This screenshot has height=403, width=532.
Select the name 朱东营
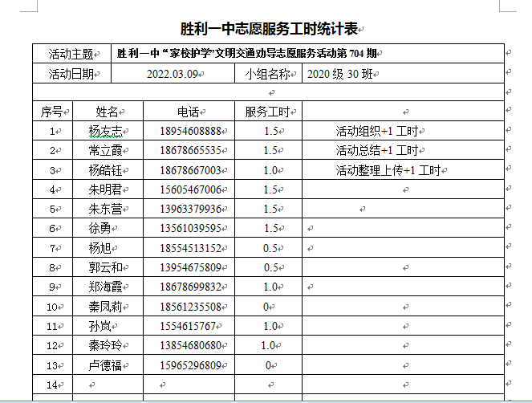(x=105, y=209)
